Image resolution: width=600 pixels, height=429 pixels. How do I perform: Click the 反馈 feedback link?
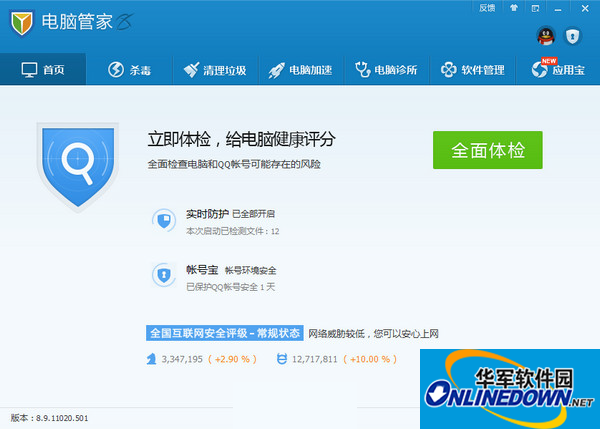[x=487, y=8]
